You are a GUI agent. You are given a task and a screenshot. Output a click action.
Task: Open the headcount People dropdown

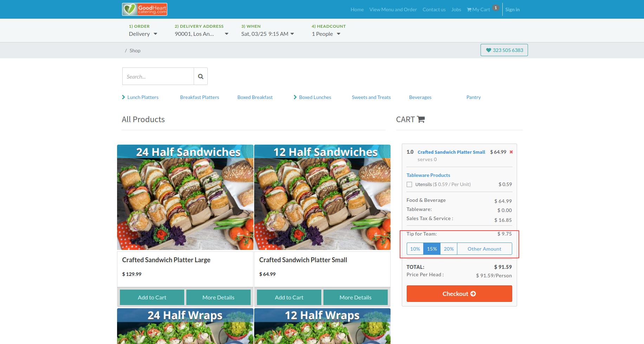(x=326, y=34)
